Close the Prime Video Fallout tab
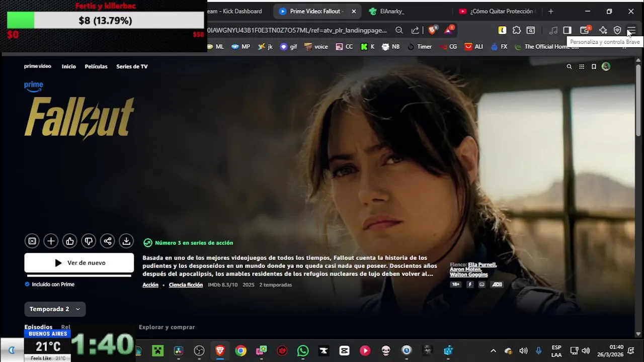The width and height of the screenshot is (644, 362). pyautogui.click(x=354, y=11)
